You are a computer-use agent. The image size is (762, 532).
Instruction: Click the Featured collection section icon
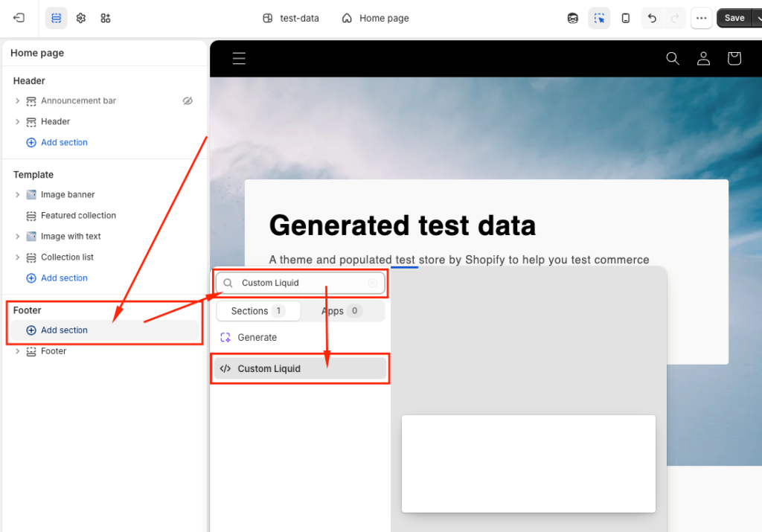tap(31, 216)
